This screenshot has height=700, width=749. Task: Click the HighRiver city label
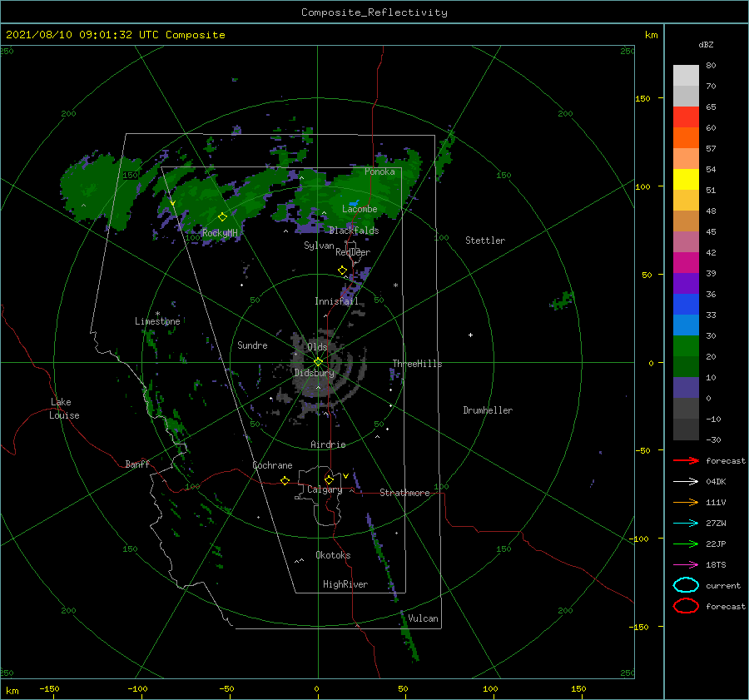point(345,584)
